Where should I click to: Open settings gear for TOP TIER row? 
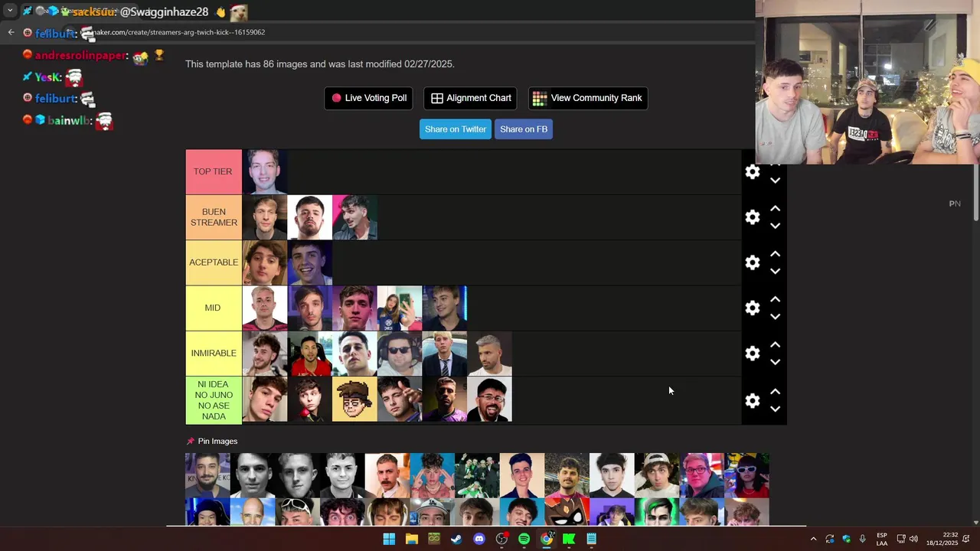tap(753, 172)
